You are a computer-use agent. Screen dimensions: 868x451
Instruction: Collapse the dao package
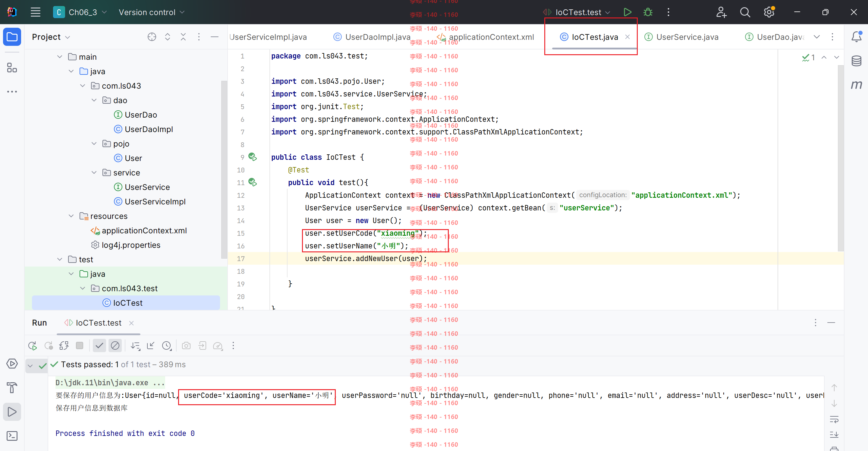pos(94,100)
